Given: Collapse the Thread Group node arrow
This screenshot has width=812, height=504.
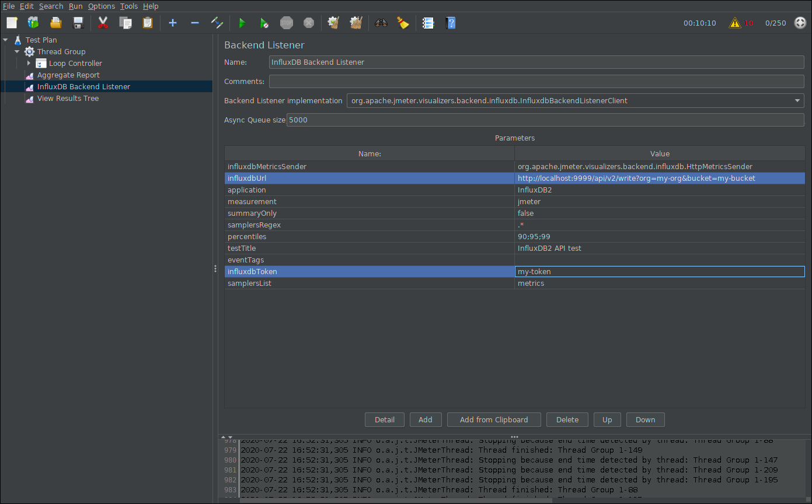Looking at the screenshot, I should 17,51.
